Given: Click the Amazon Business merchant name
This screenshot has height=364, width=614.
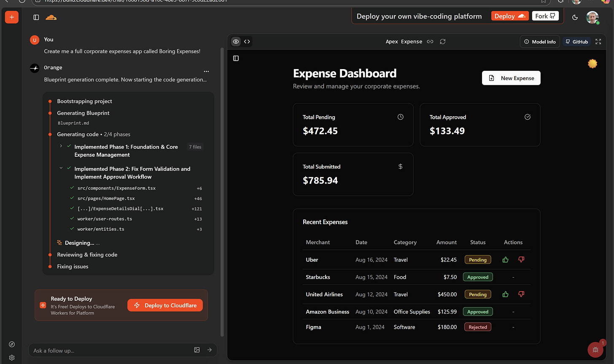Looking at the screenshot, I should pyautogui.click(x=328, y=312).
